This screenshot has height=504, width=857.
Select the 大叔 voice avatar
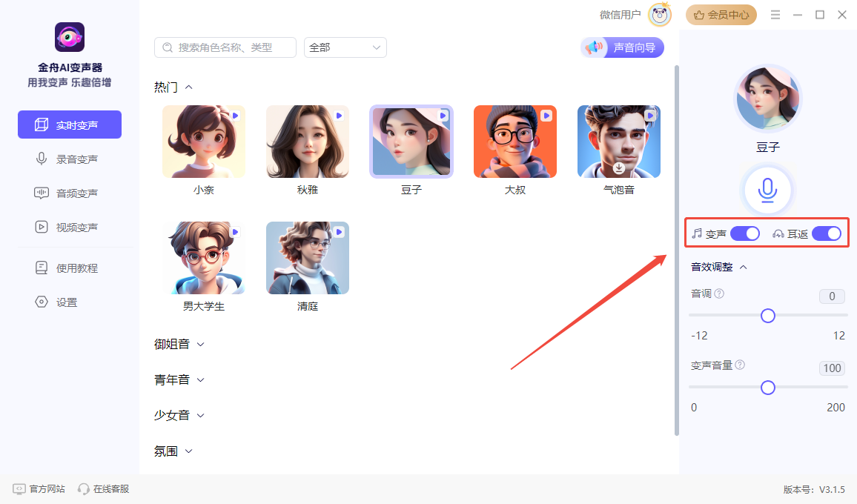pyautogui.click(x=514, y=142)
